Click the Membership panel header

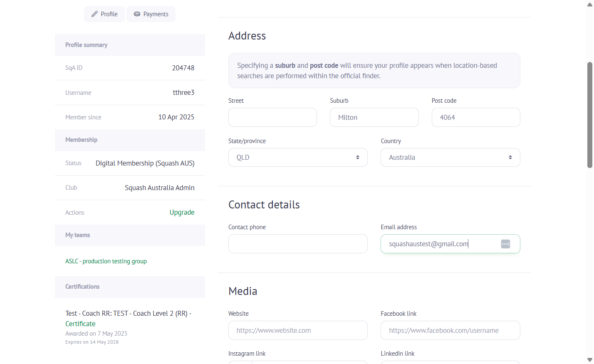pyautogui.click(x=130, y=140)
